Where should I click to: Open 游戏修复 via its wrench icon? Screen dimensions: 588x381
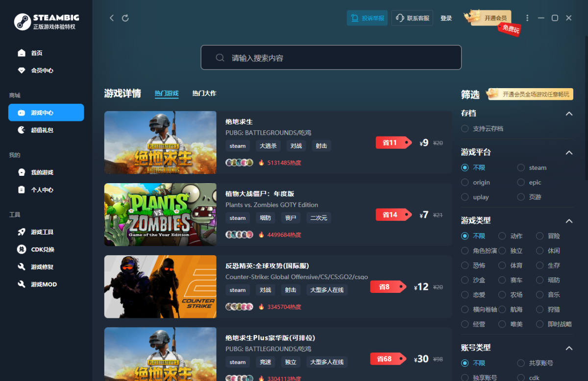point(22,267)
